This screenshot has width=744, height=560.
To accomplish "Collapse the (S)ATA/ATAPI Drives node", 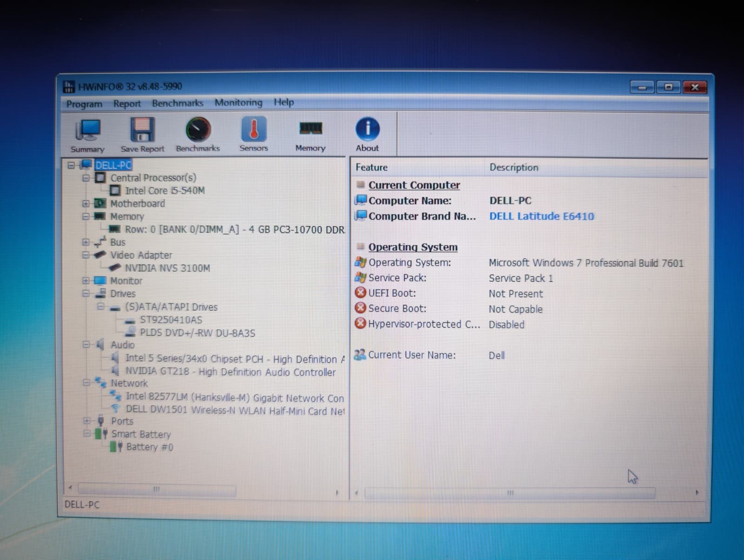I will coord(100,306).
